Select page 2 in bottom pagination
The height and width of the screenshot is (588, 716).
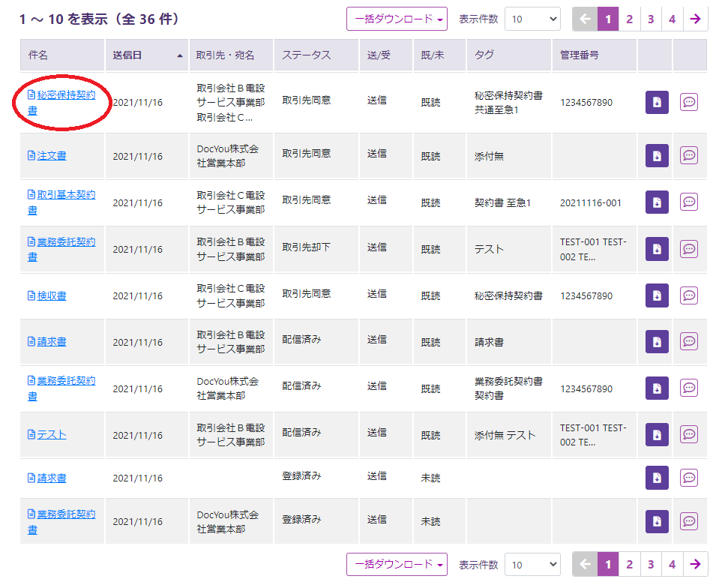click(x=629, y=564)
